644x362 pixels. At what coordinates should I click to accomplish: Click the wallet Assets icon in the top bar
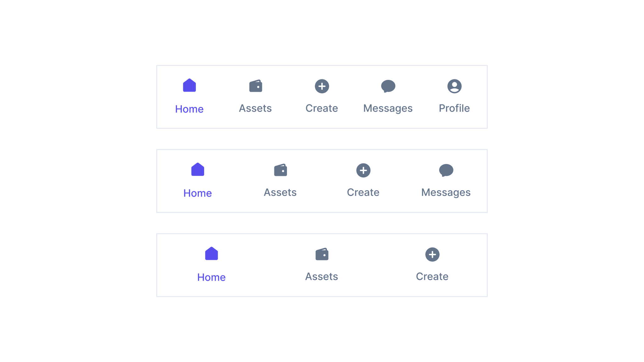[255, 86]
